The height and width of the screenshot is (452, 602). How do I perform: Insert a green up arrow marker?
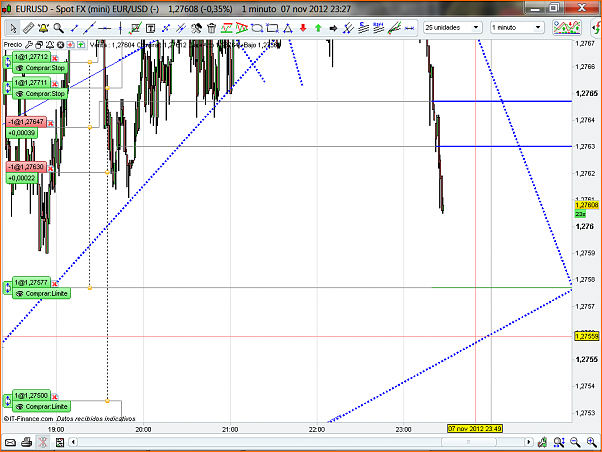(x=318, y=28)
